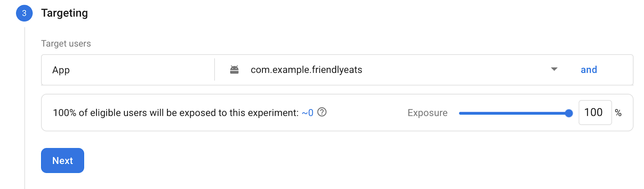The width and height of the screenshot is (644, 189).
Task: Open the App criterion type selector
Action: click(x=128, y=70)
